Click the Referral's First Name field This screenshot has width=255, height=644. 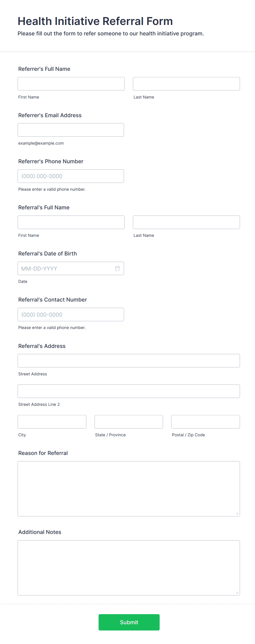pyautogui.click(x=71, y=222)
